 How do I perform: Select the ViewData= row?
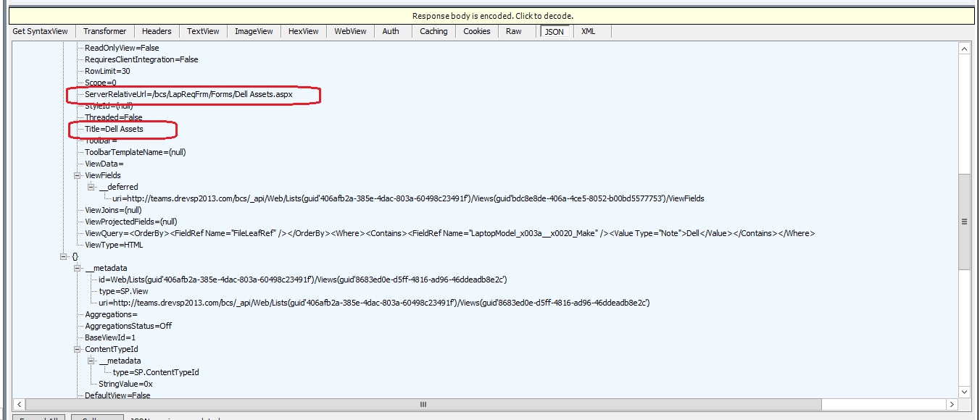coord(104,164)
